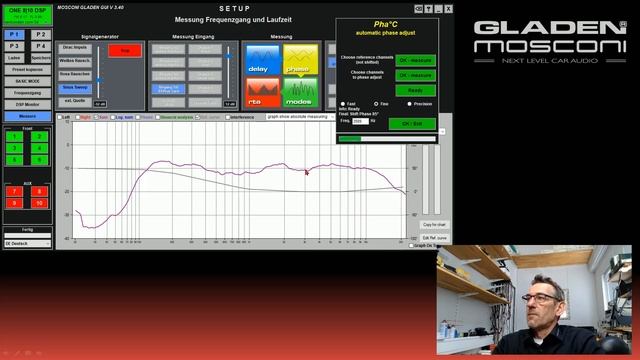
Task: Switch to preset P 3
Action: click(x=15, y=46)
